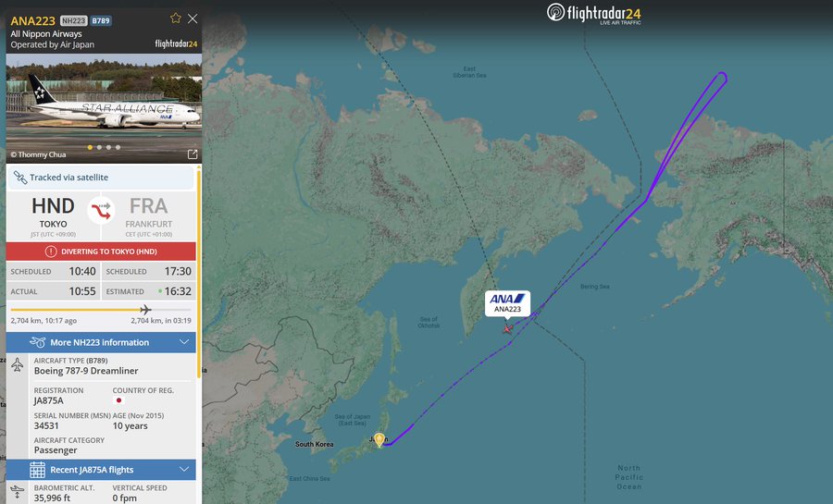Close the ANA223 flight panel
This screenshot has width=833, height=504.
193,18
